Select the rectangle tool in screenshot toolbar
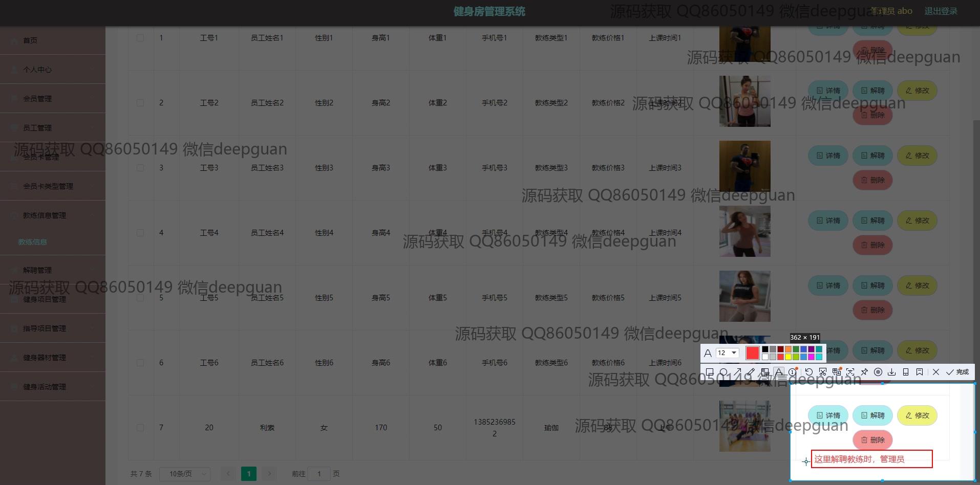This screenshot has width=980, height=485. tap(710, 372)
